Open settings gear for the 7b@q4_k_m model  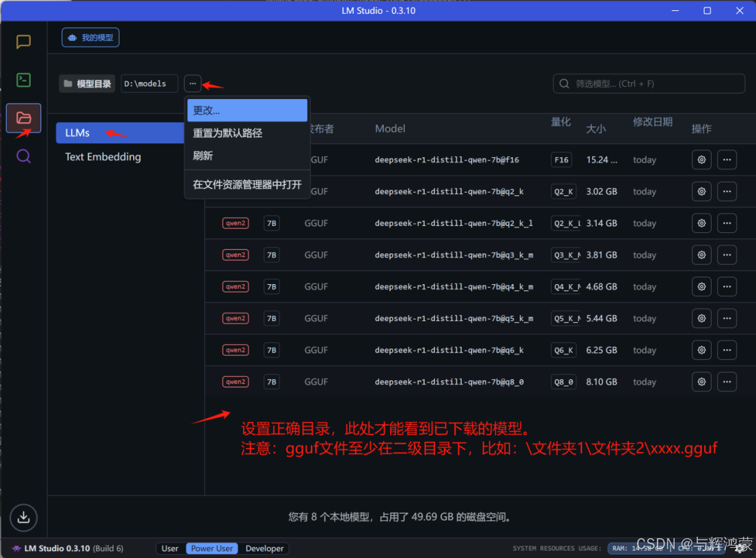[x=701, y=287]
